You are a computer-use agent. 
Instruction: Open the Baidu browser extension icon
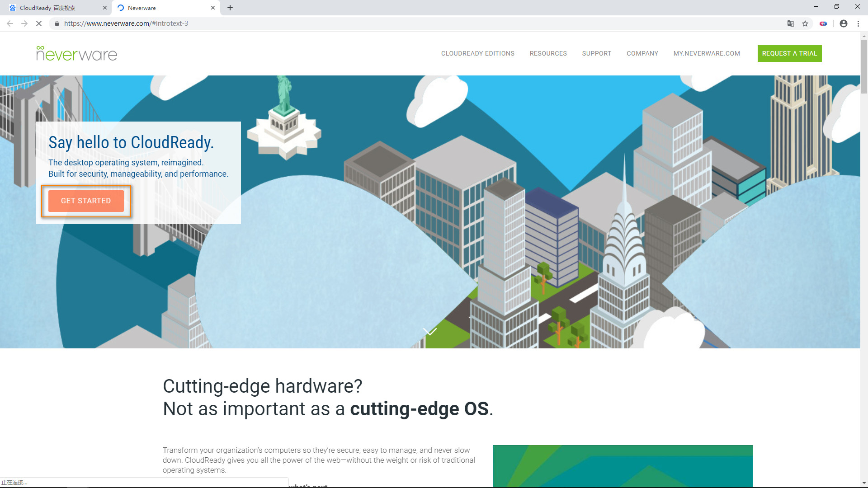click(823, 23)
